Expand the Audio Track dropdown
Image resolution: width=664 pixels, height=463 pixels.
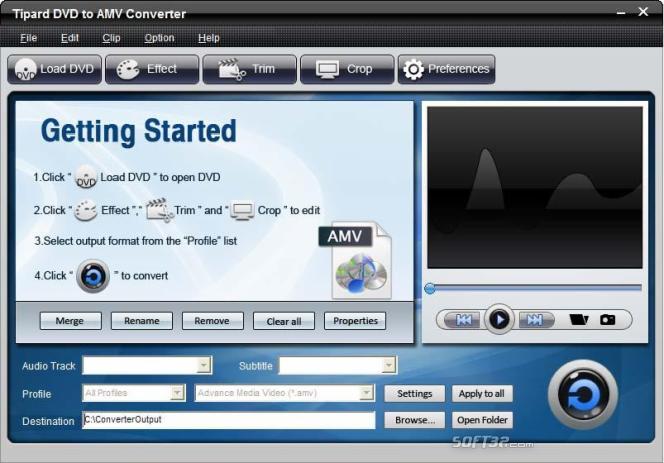[x=204, y=365]
